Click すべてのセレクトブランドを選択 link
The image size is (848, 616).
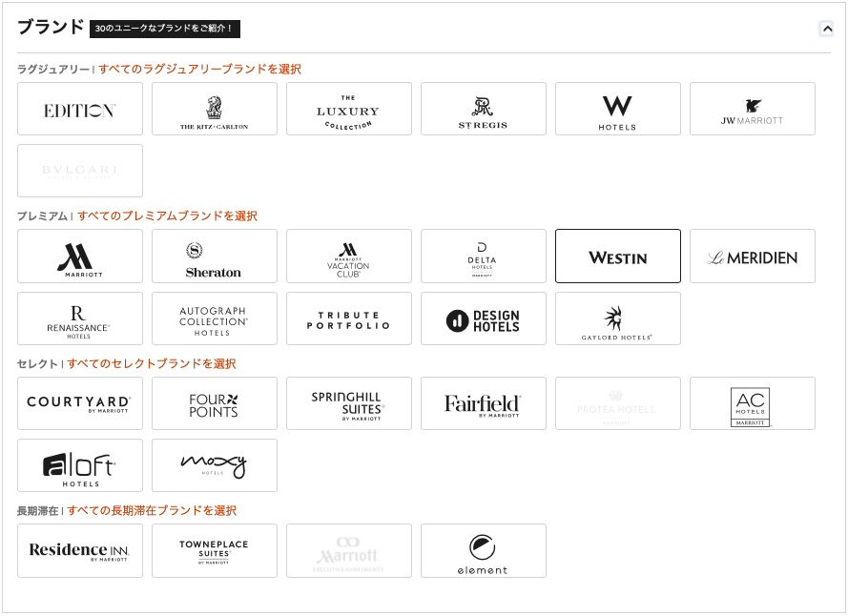point(152,364)
